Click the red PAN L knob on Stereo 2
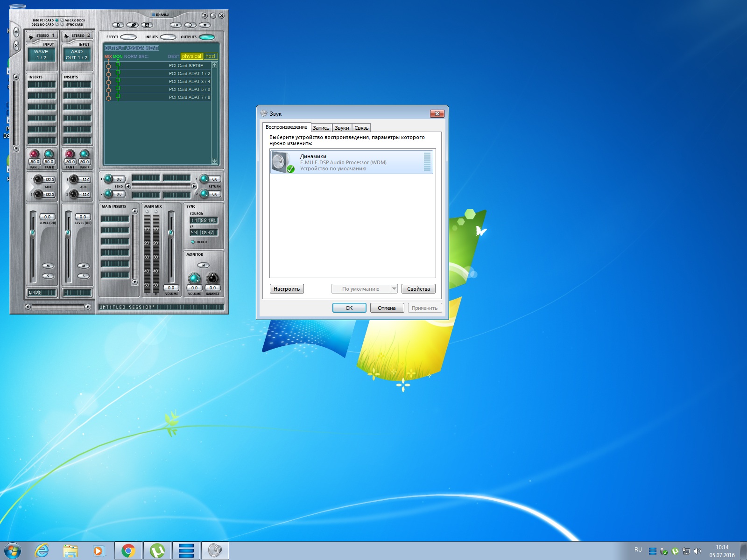 [70, 154]
